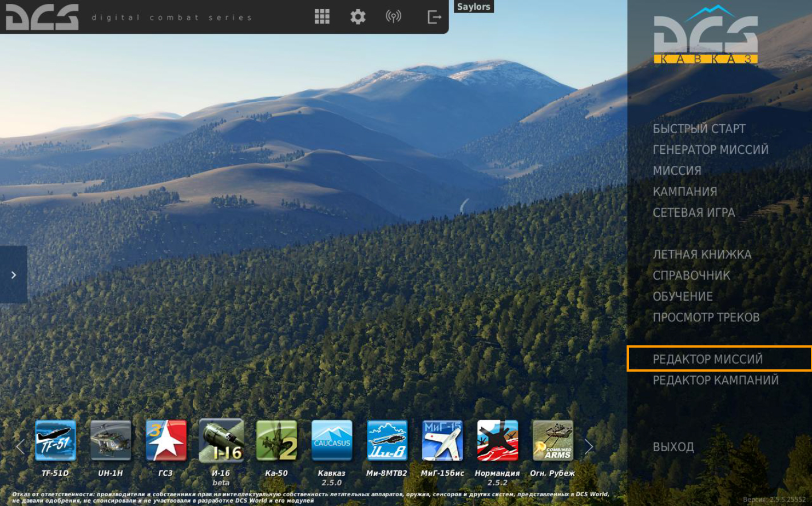Click the Кавказ 2.5.0 map thumbnail
The width and height of the screenshot is (812, 506).
332,440
